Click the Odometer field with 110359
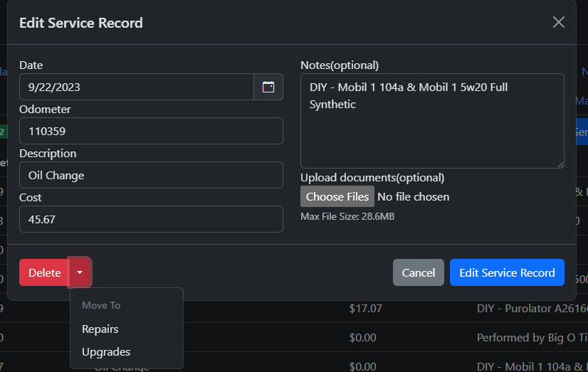Viewport: 588px width, 372px height. coord(151,131)
